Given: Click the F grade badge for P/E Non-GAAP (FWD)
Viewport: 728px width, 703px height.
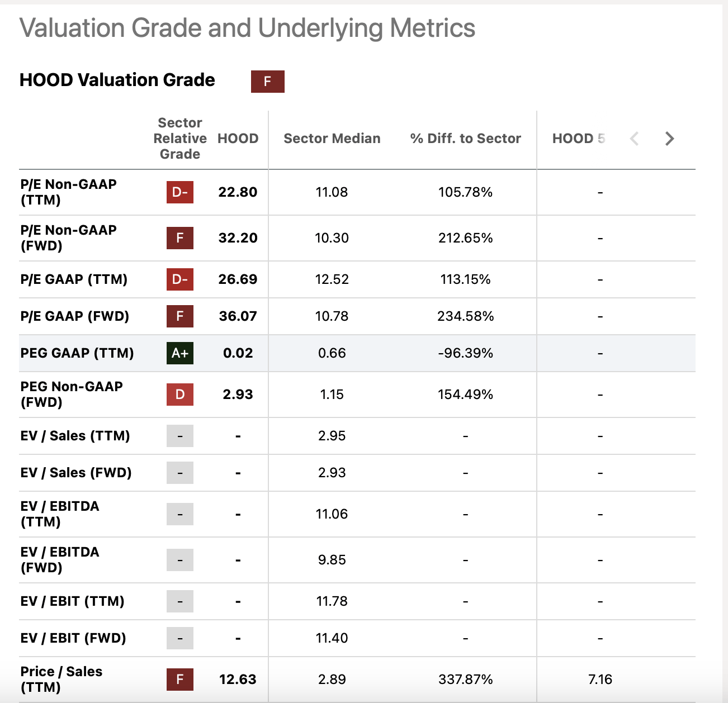Looking at the screenshot, I should click(x=180, y=238).
